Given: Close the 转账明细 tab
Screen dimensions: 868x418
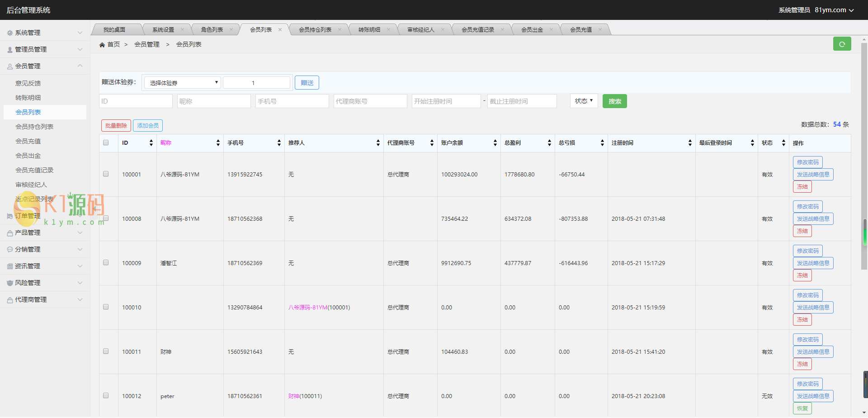Looking at the screenshot, I should pos(388,30).
